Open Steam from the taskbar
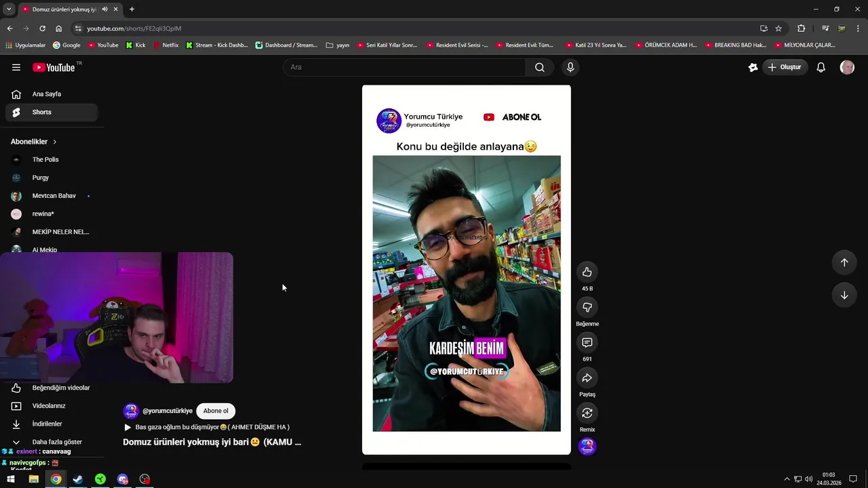The height and width of the screenshot is (488, 868). tap(78, 479)
